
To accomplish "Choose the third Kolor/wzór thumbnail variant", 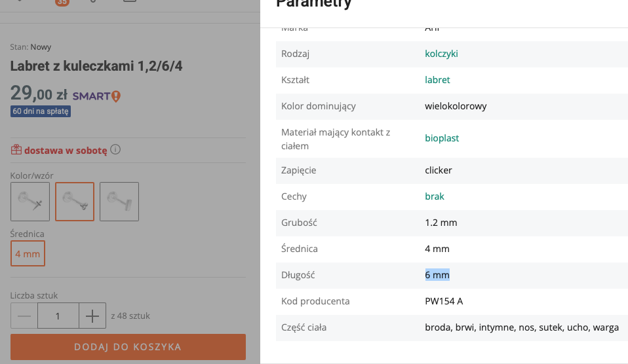I will click(119, 202).
